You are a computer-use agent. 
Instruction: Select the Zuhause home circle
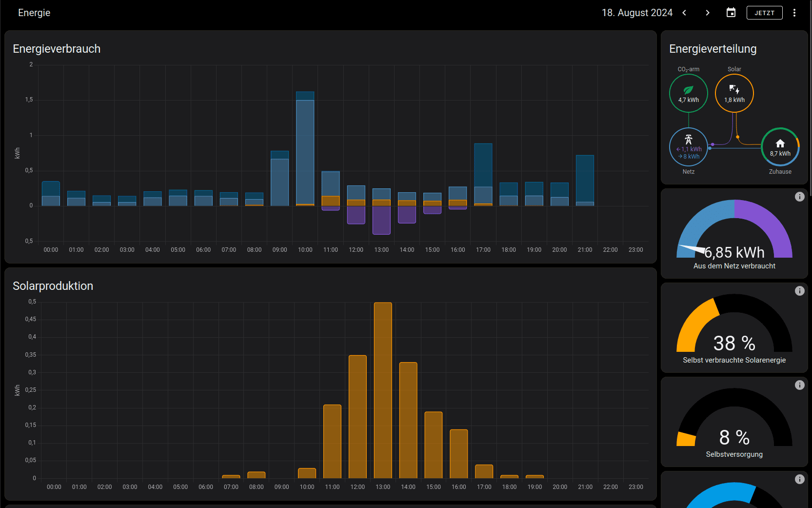click(780, 147)
